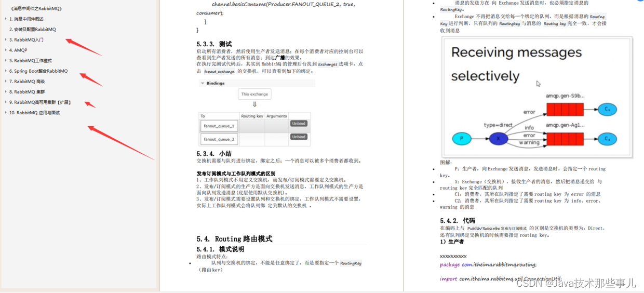644x293 pixels.
Task: Click Unbind for fanout_queue_1
Action: tap(299, 124)
